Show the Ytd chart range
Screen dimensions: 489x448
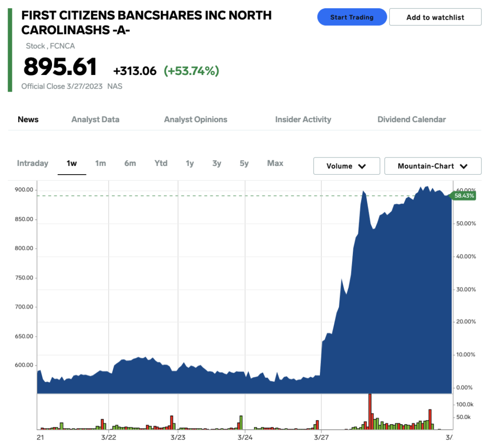pyautogui.click(x=161, y=163)
